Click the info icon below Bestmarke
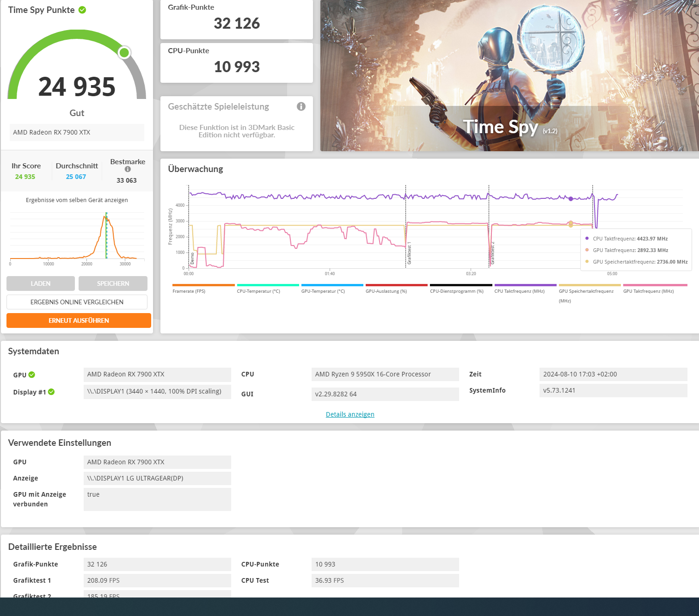 point(128,169)
